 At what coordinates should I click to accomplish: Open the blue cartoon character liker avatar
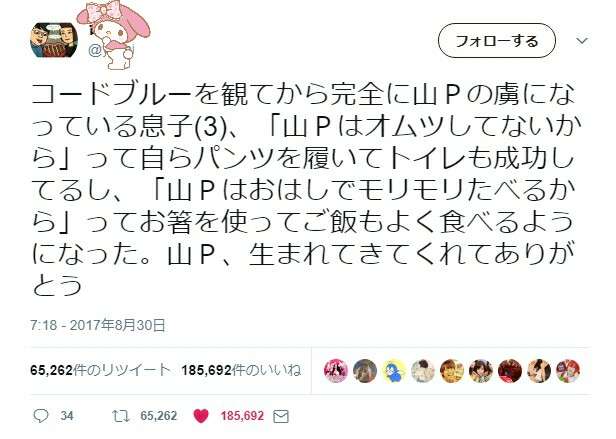click(394, 371)
